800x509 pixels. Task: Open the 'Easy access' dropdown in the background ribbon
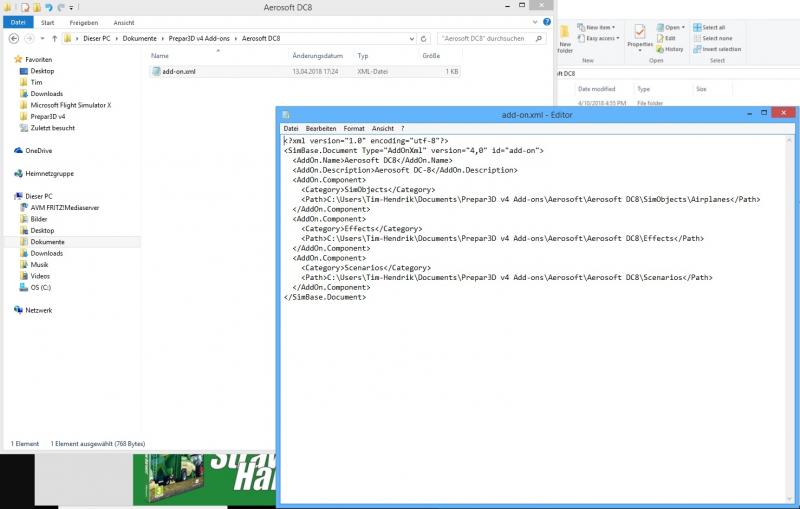click(x=598, y=38)
